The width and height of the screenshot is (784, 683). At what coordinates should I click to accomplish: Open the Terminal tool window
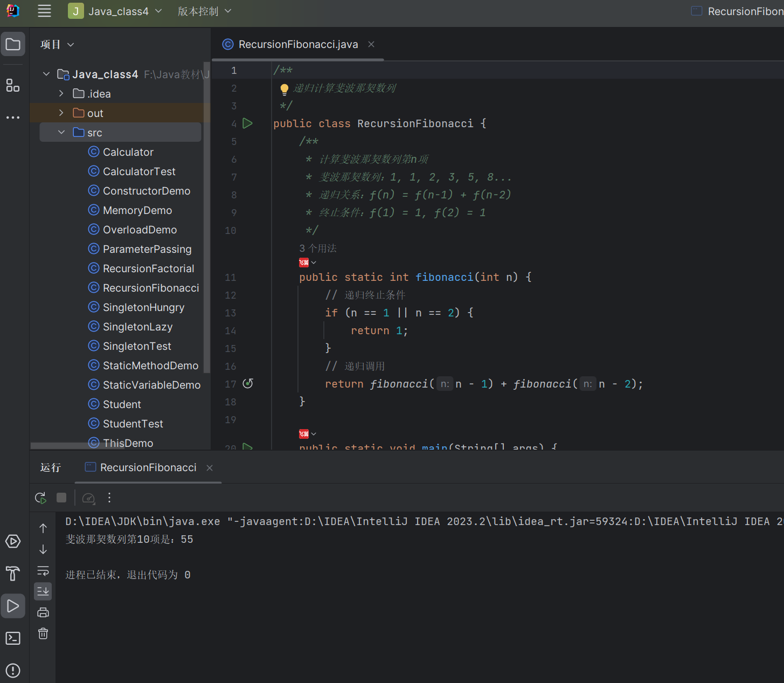pos(13,638)
